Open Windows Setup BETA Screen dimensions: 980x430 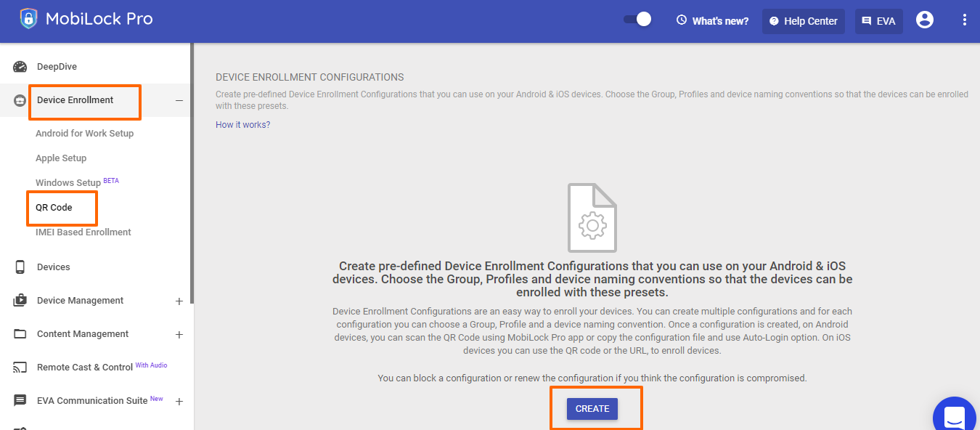click(x=77, y=182)
